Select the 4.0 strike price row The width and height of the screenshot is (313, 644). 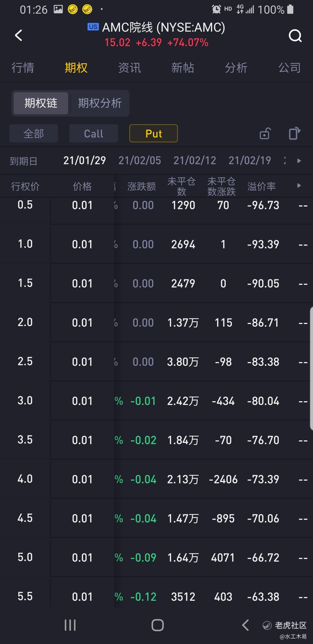[156, 479]
